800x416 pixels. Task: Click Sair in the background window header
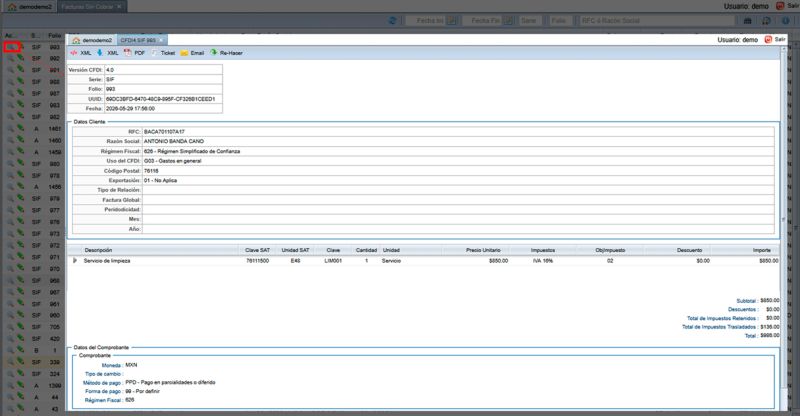786,6
